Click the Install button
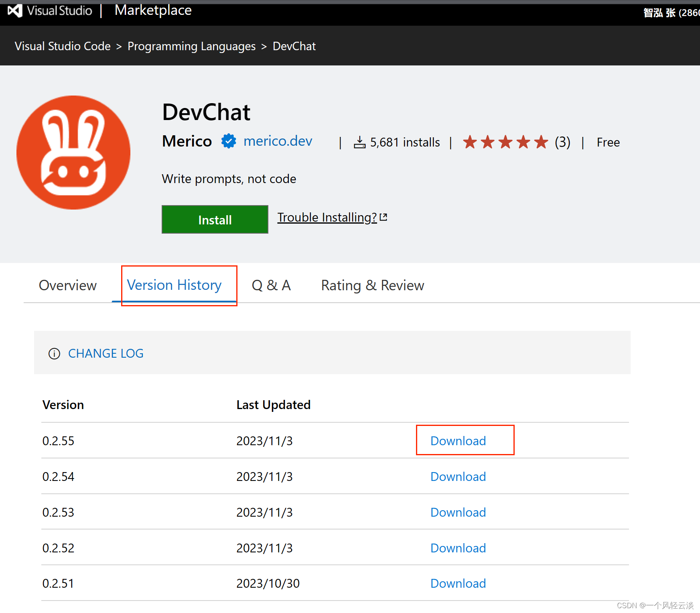This screenshot has height=613, width=700. point(215,220)
